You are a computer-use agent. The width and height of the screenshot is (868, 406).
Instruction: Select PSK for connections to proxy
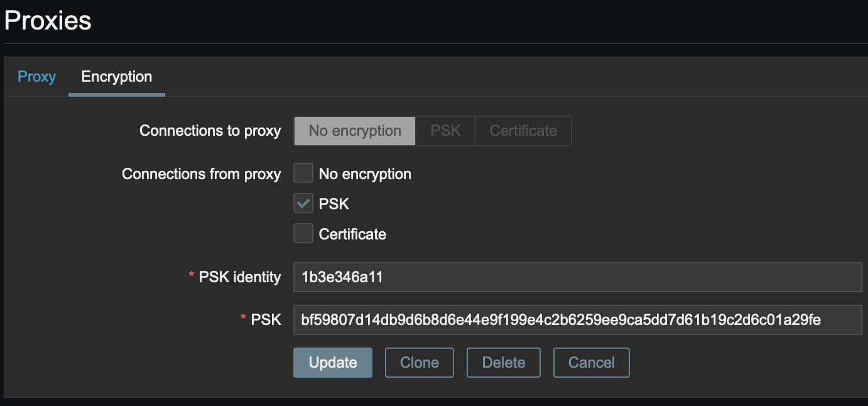pos(445,131)
